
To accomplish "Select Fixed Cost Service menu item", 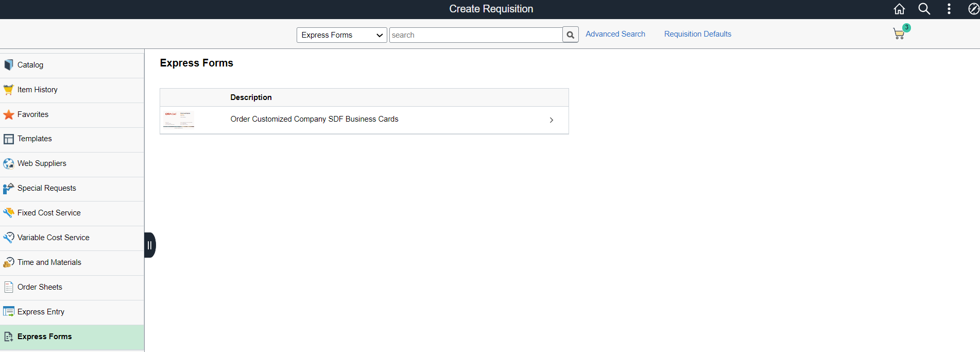I will (x=72, y=213).
